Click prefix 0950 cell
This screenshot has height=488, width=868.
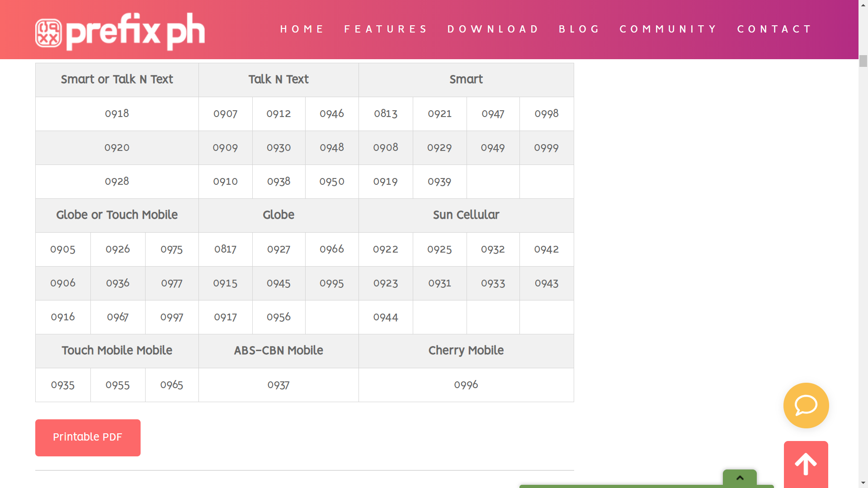[332, 182]
